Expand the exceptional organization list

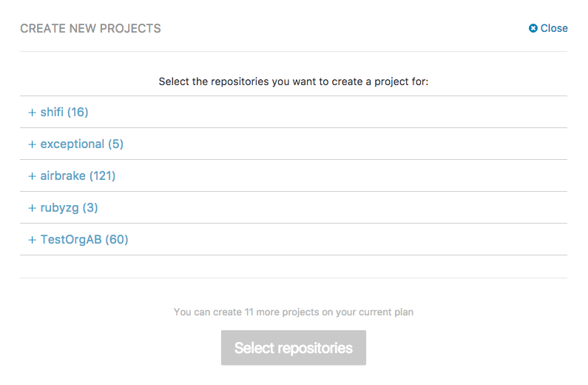tap(293, 144)
